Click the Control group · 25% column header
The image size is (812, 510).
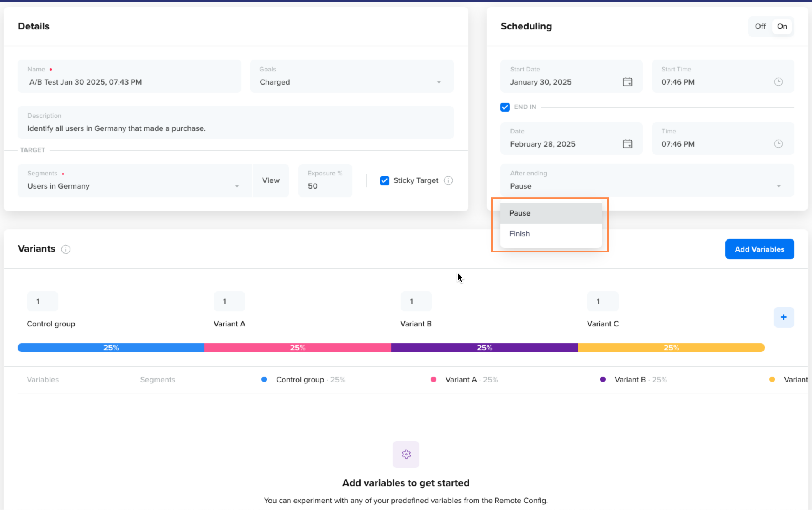(311, 380)
